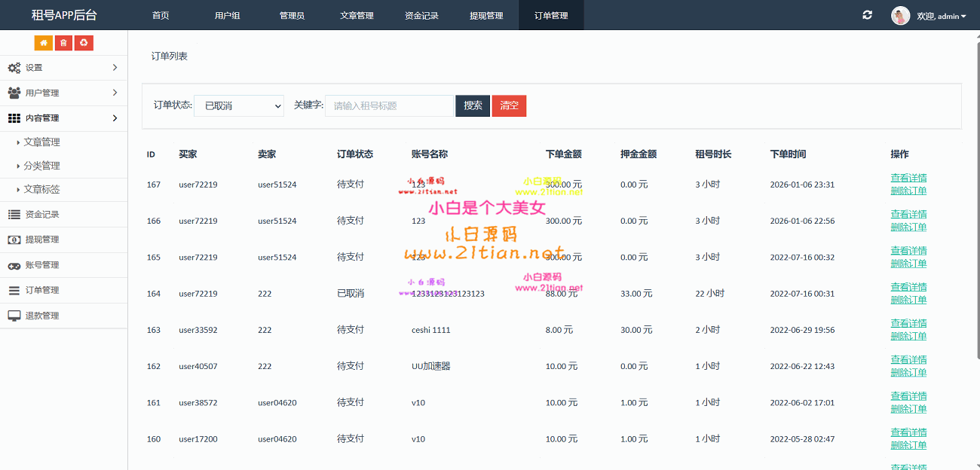Click the red 清空 clear button
Screen dimensions: 980x470
coord(509,105)
